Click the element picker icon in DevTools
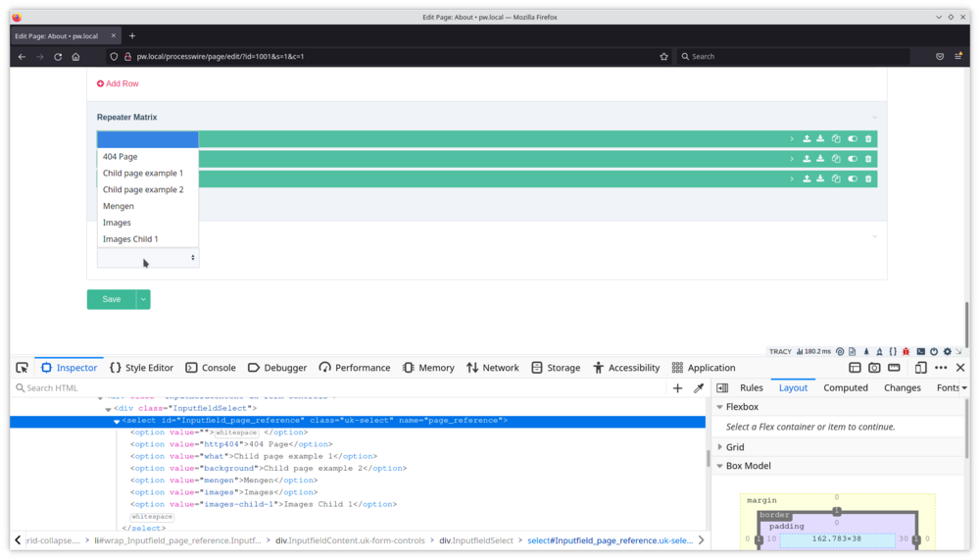This screenshot has width=980, height=560. pyautogui.click(x=22, y=368)
